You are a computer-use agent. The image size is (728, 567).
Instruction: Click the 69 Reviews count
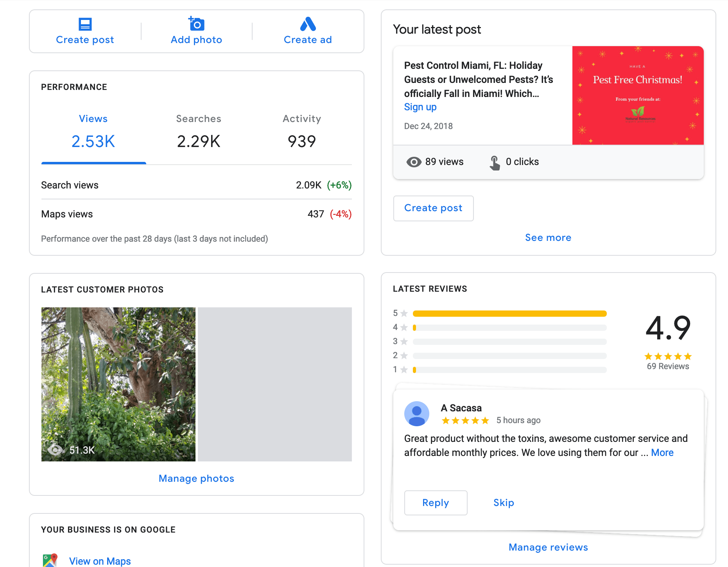click(x=668, y=366)
